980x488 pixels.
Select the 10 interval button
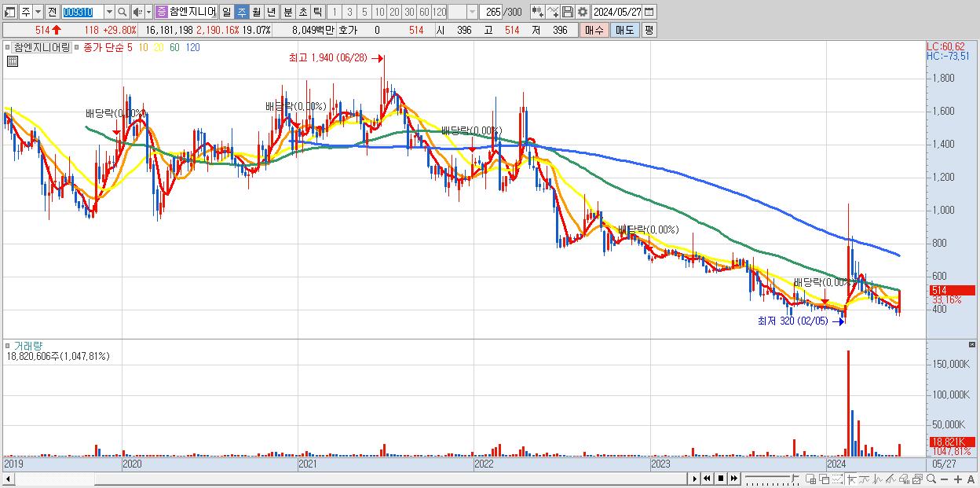click(379, 12)
